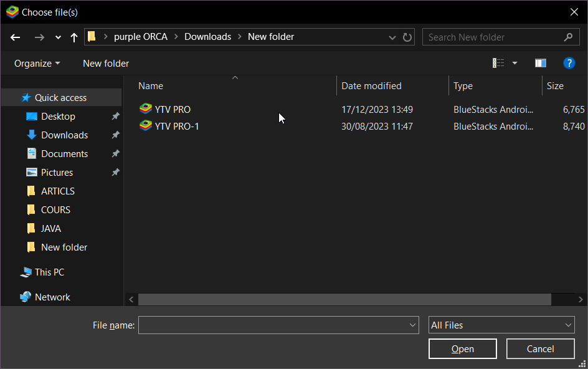Click the Network globe icon
This screenshot has width=588, height=369.
click(26, 297)
